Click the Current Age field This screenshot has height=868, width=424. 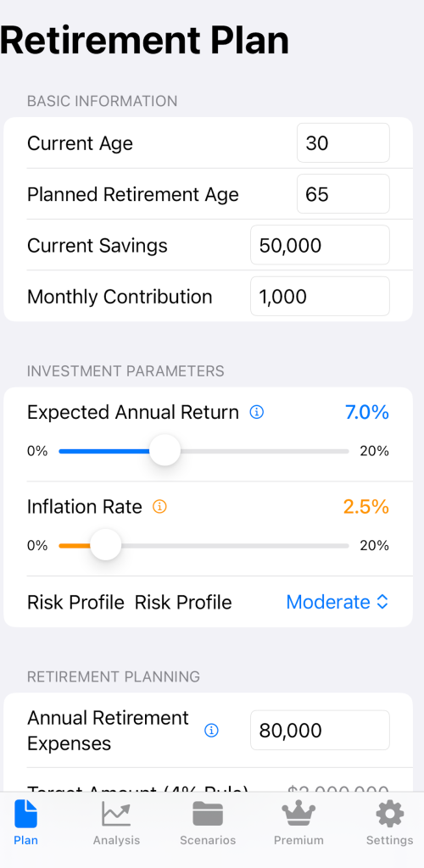click(343, 142)
